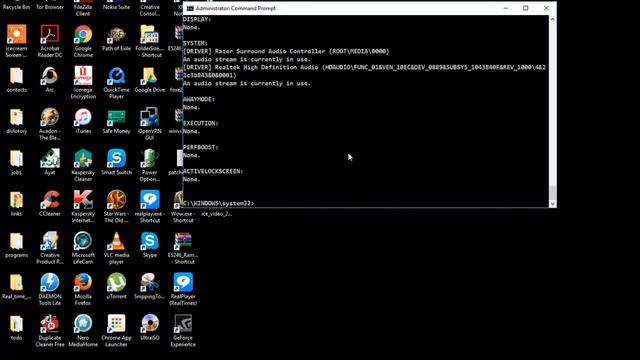Open the Real_time folder on the desktop
The height and width of the screenshot is (360, 640).
(16, 282)
